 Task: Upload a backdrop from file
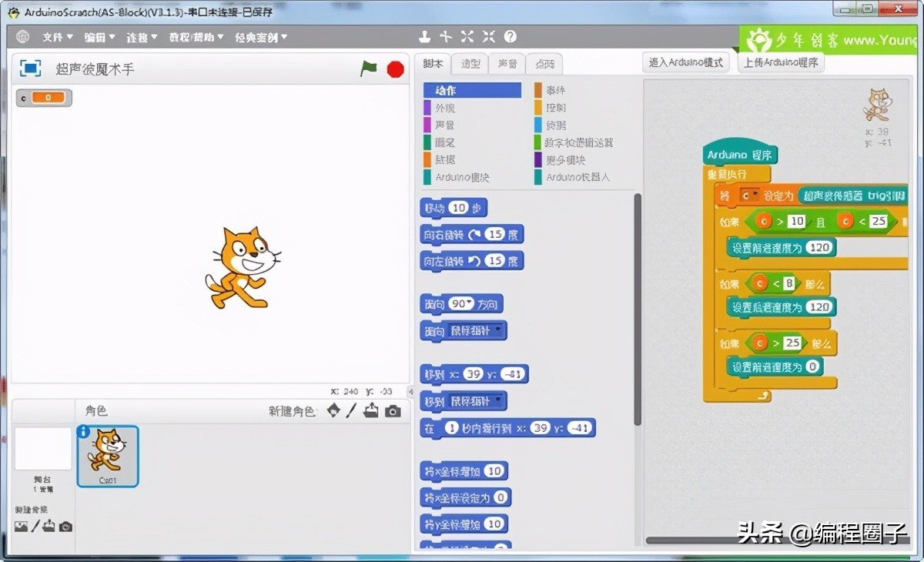click(49, 527)
